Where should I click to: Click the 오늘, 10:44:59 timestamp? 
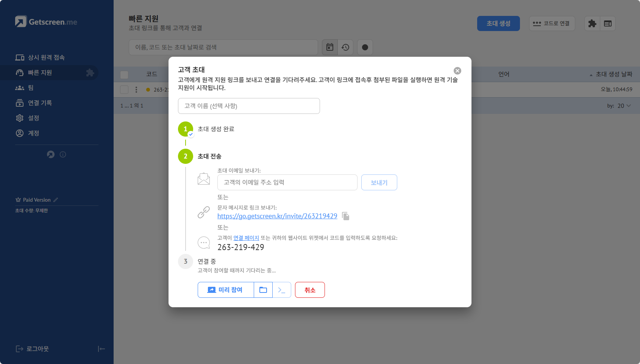point(617,89)
